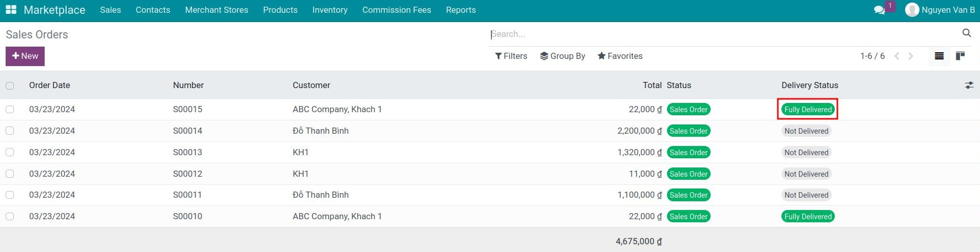Select checkbox for order S00011
This screenshot has height=252, width=980.
10,195
